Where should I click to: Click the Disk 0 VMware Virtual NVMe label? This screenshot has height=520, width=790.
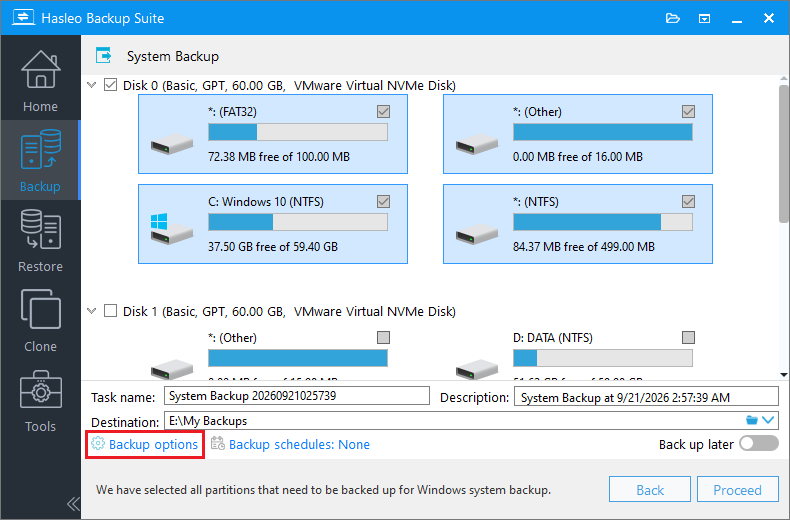[289, 86]
